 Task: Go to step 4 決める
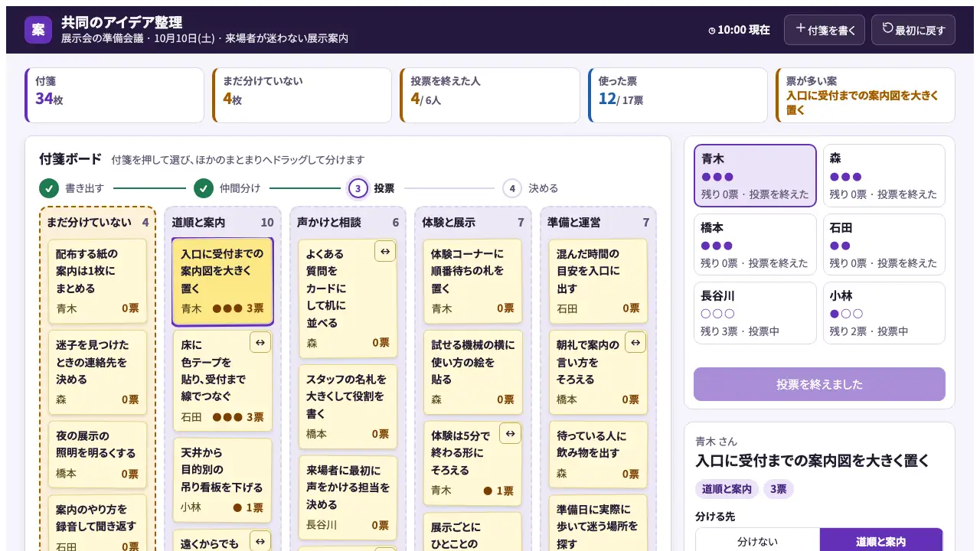point(530,188)
